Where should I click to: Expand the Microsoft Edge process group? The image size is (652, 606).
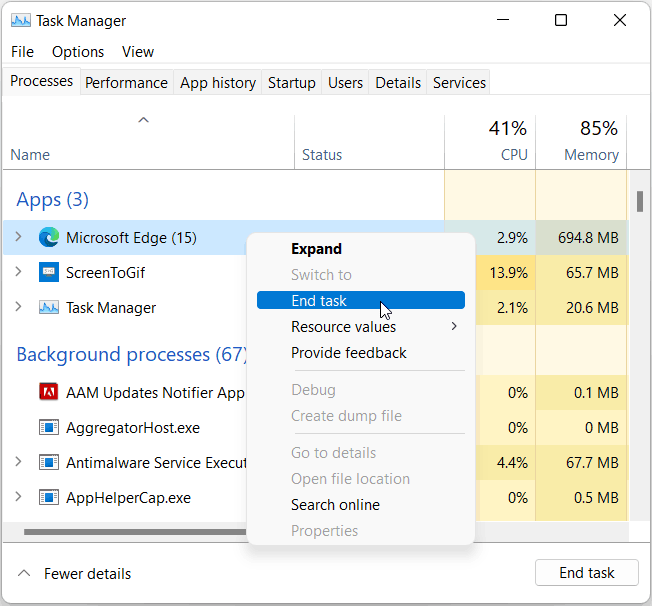point(18,237)
